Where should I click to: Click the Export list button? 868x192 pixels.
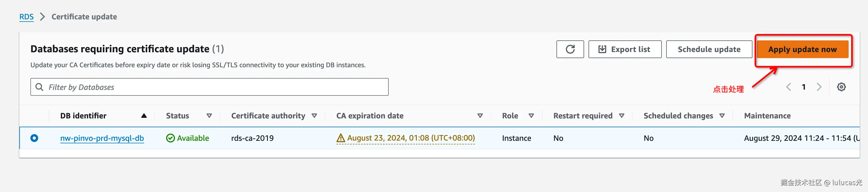(625, 49)
